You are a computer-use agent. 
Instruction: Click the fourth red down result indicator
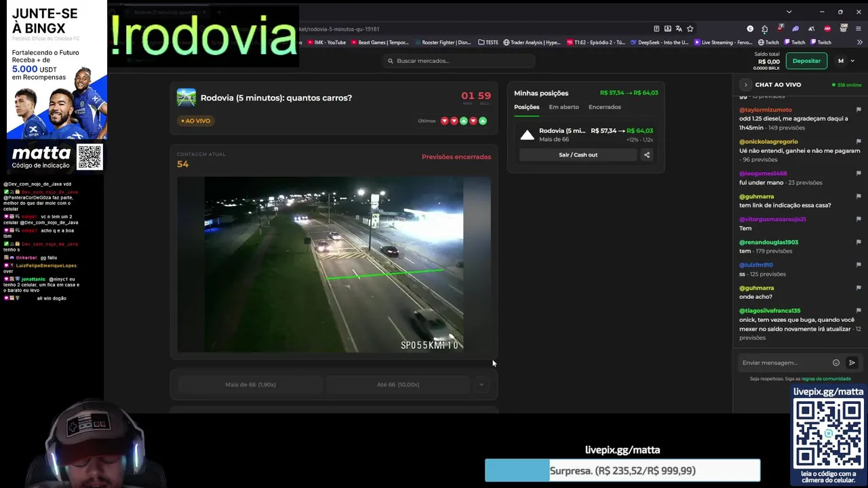pos(473,121)
